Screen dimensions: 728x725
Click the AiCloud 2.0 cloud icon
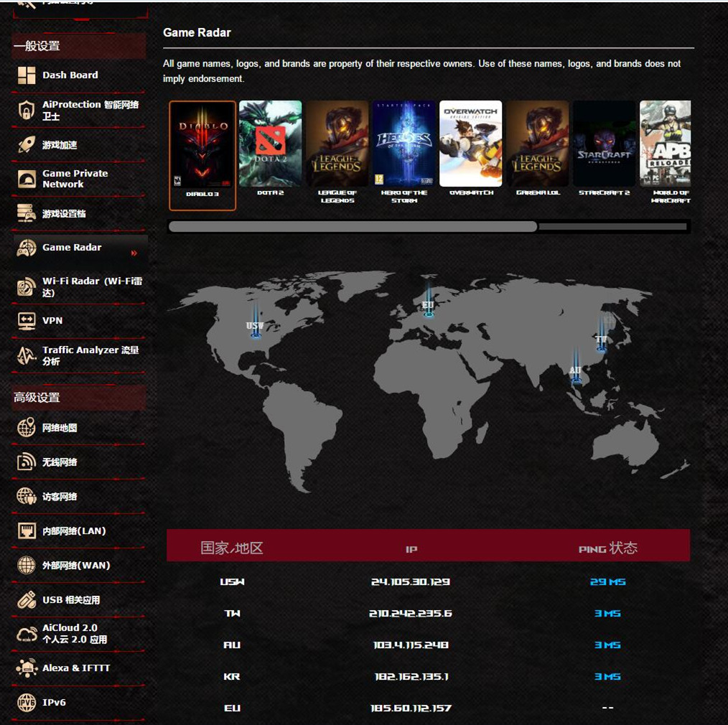point(27,634)
